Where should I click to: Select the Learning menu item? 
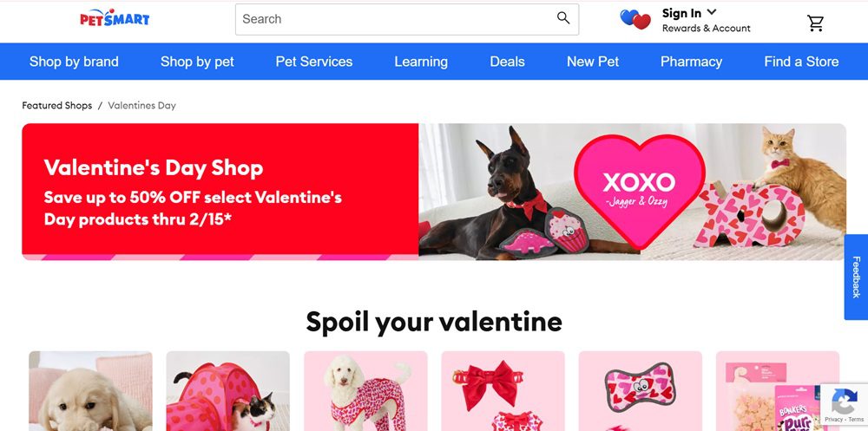point(421,62)
